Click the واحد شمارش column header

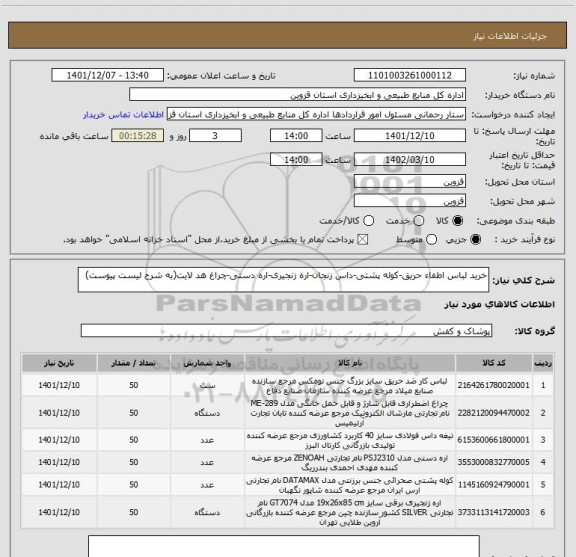207,363
